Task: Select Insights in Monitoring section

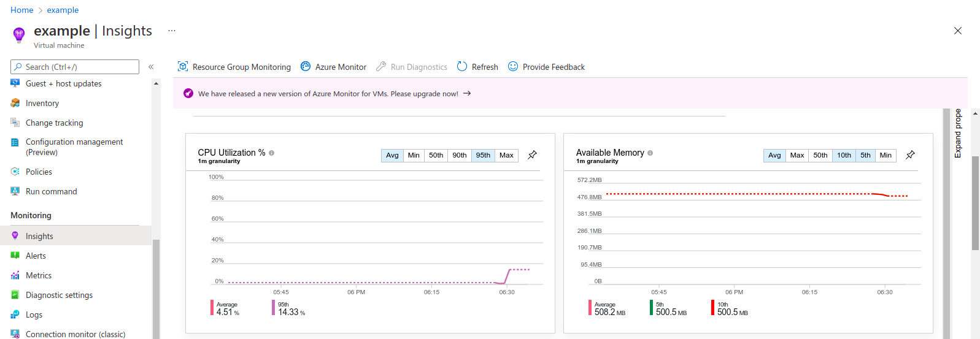Action: click(x=75, y=236)
